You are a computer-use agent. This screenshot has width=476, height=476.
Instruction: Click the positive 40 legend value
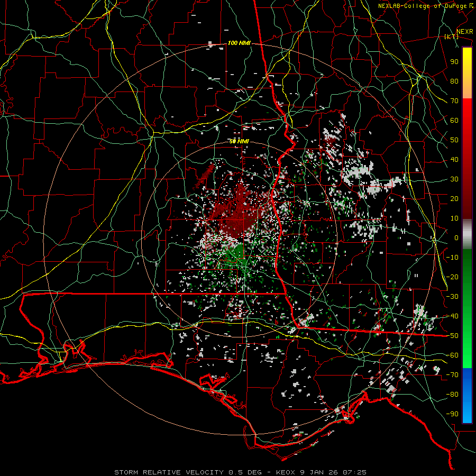[x=454, y=160]
